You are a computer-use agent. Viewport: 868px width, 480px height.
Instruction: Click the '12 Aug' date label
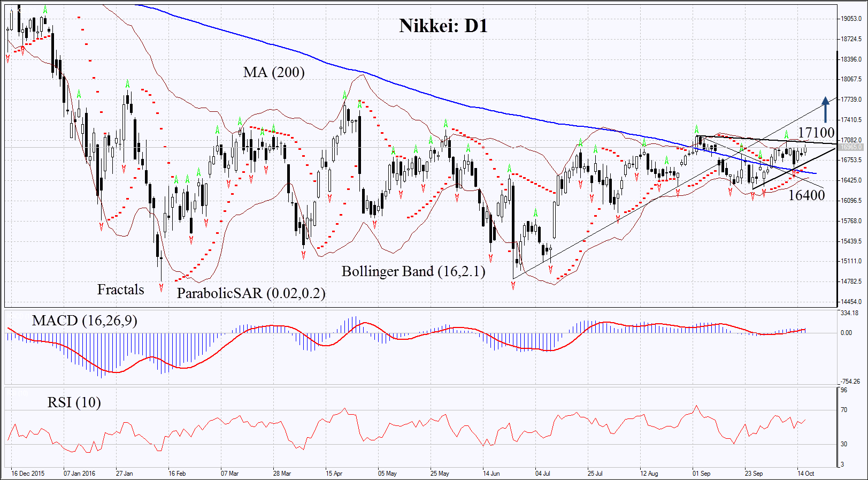(649, 474)
